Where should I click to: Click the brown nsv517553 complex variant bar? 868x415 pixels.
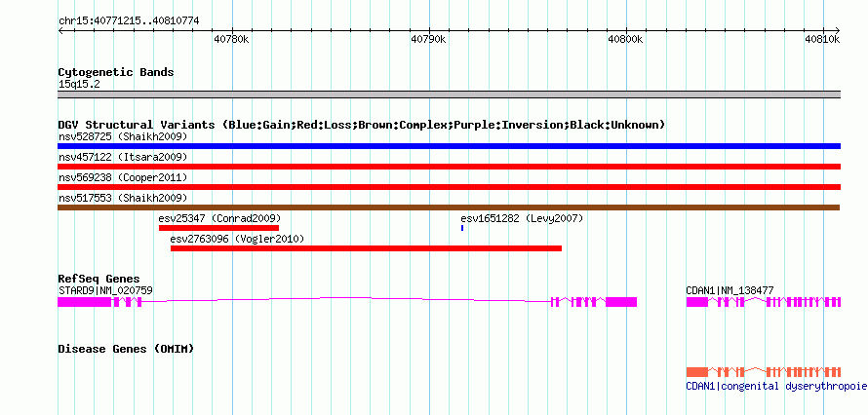449,207
